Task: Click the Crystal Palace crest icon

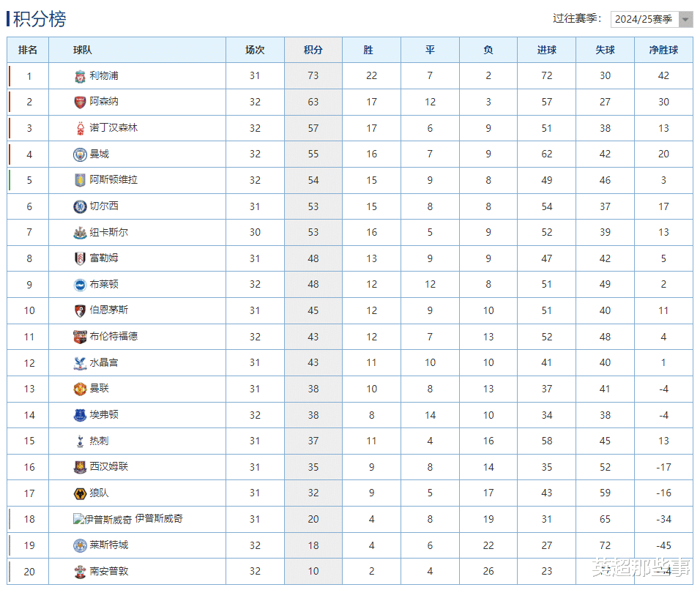Action: [80, 362]
